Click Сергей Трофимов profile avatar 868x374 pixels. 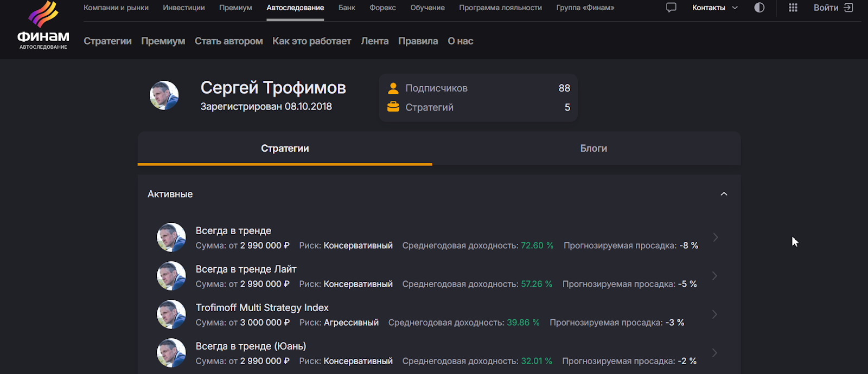[x=164, y=95]
